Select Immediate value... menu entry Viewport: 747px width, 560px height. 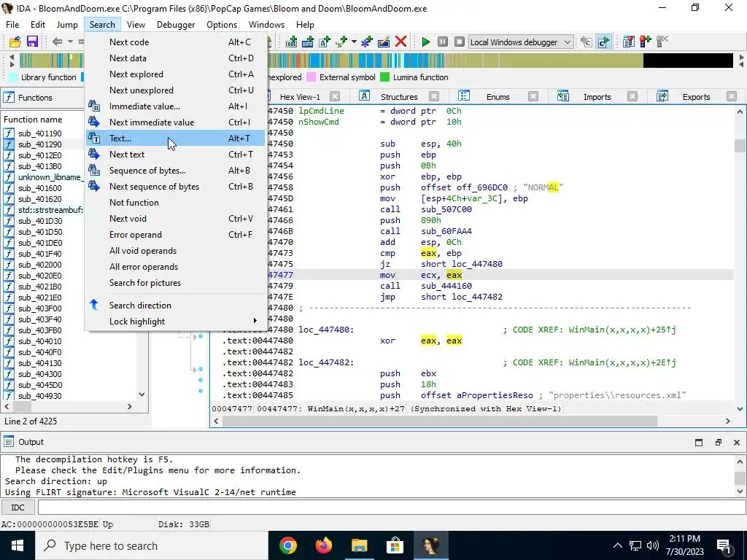(175, 106)
